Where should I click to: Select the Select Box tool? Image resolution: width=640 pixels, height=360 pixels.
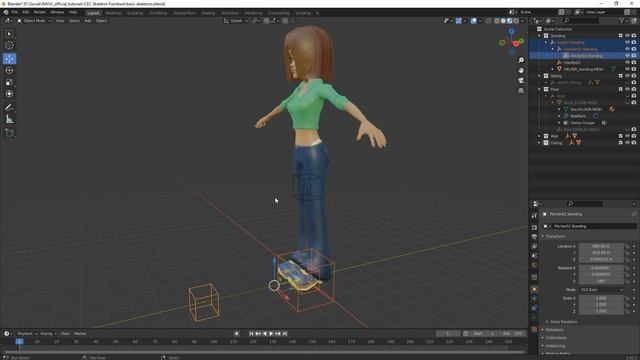pos(9,34)
